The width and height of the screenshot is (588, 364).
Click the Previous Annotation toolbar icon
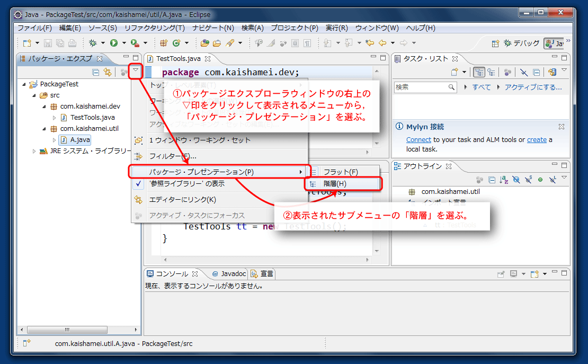[349, 43]
